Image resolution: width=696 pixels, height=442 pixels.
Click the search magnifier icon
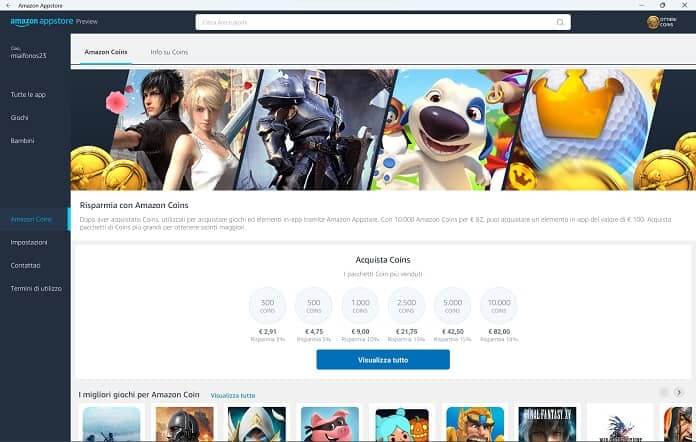tap(560, 22)
